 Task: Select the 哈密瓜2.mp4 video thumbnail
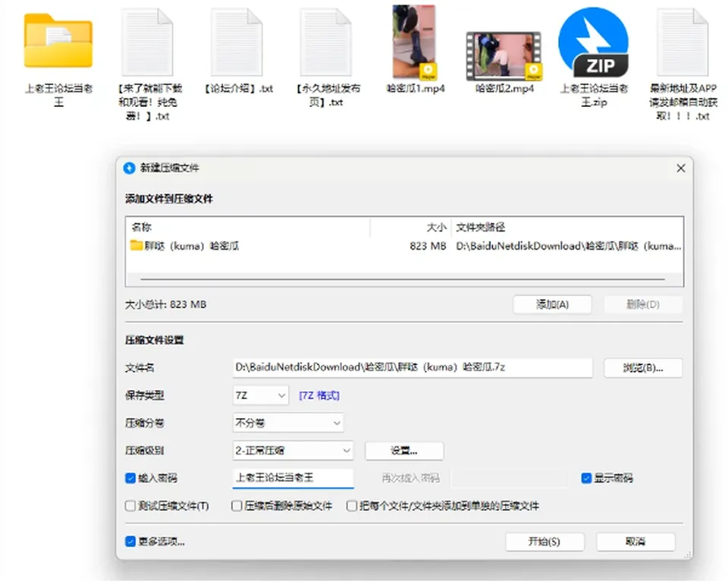pos(504,55)
